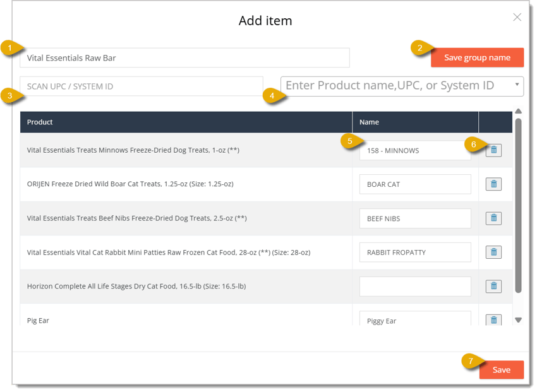Delete the Minnows Freeze-Dried Dog Treats row
The height and width of the screenshot is (392, 537).
point(493,150)
